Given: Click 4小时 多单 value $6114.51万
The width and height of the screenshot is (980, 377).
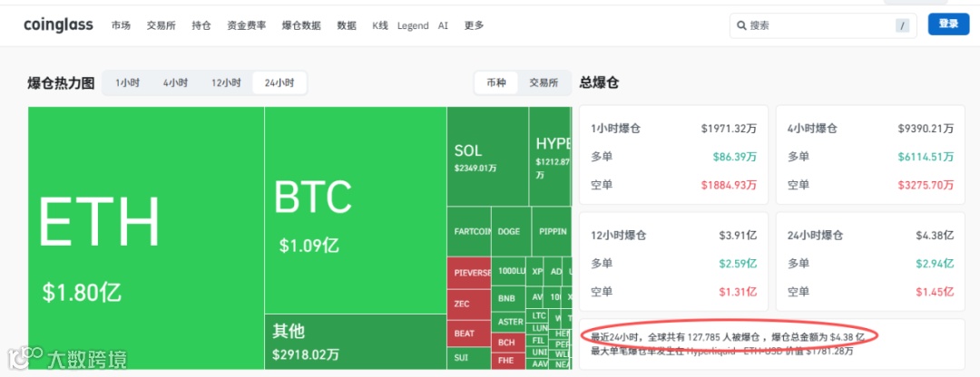Looking at the screenshot, I should coord(926,157).
